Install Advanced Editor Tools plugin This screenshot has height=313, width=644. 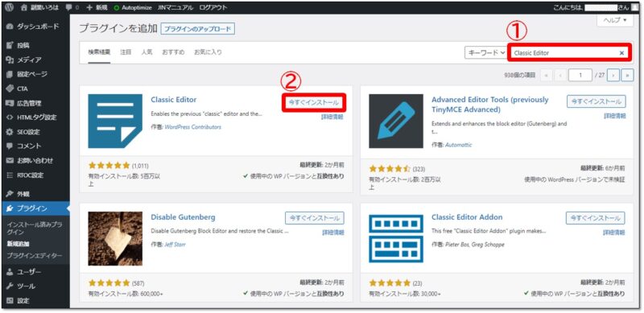coord(596,101)
